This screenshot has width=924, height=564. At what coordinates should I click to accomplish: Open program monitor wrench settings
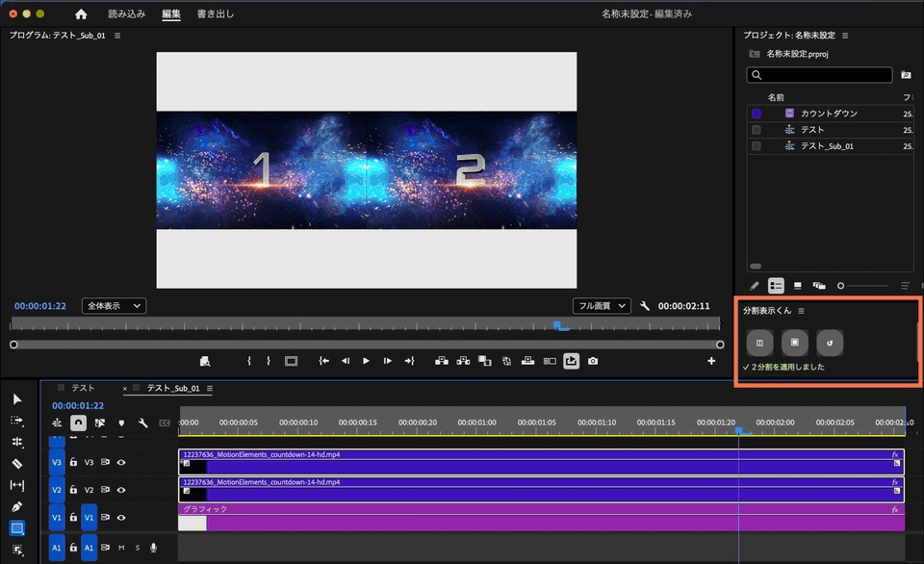645,306
